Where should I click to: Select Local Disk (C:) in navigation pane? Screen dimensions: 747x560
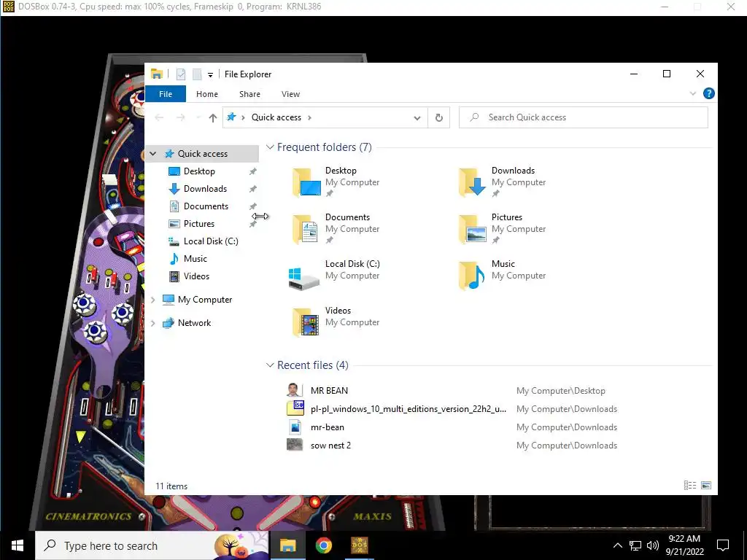[211, 241]
